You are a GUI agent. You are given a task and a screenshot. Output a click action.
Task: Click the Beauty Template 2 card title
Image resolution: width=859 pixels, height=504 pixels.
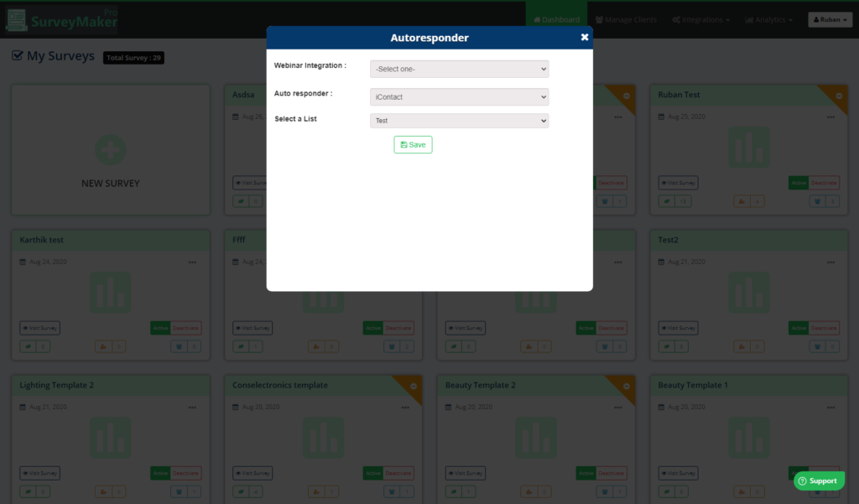(481, 385)
